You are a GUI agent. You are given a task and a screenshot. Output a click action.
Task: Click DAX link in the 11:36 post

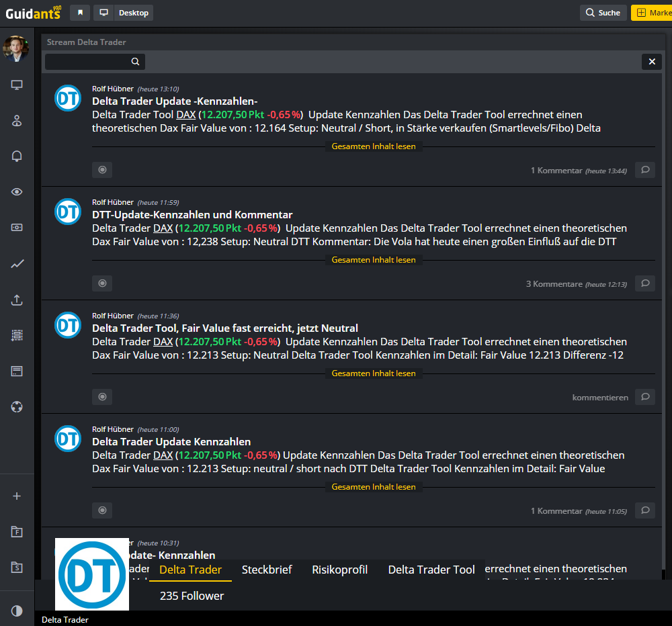[x=163, y=342]
